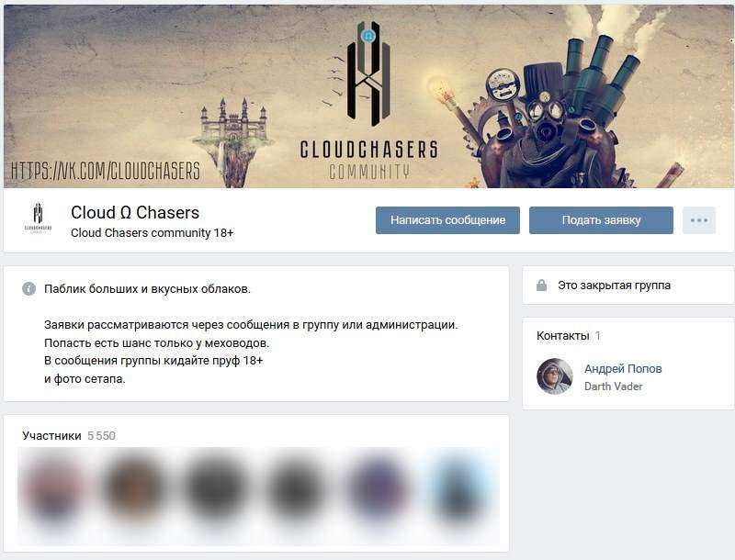735x560 pixels.
Task: Click the vk.com/cloudchasers URL on the banner
Action: pos(106,171)
